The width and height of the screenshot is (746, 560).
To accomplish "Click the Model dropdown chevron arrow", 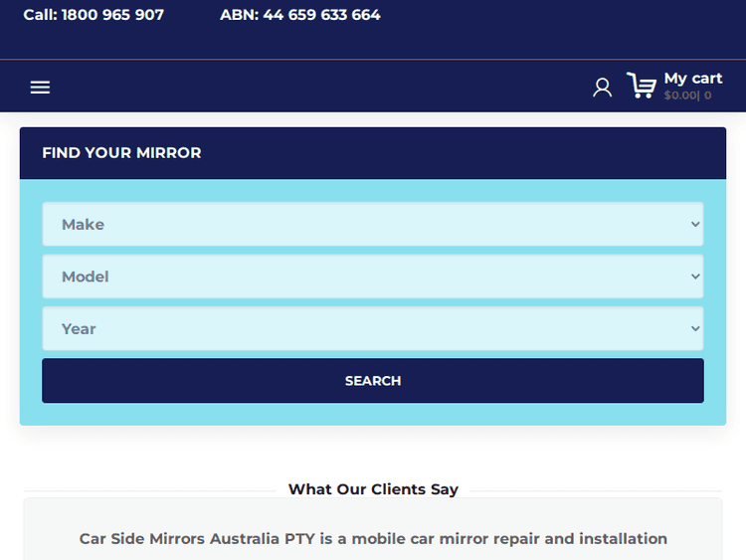I will 695,277.
